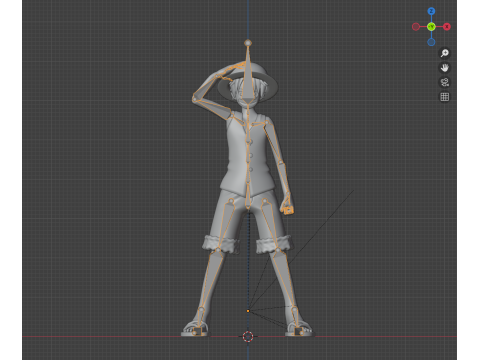The width and height of the screenshot is (480, 360).
Task: Click the negative X axis gizmo circle
Action: [x=416, y=27]
